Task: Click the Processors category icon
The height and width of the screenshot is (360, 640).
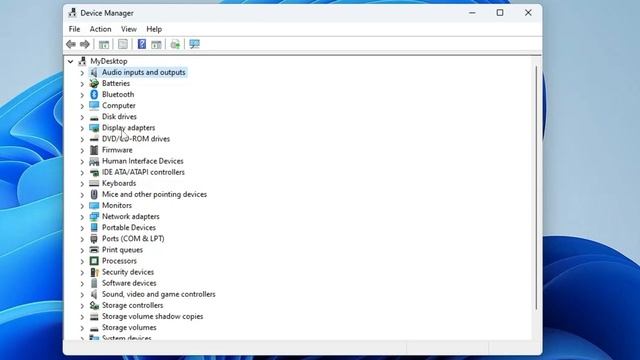Action: point(94,261)
